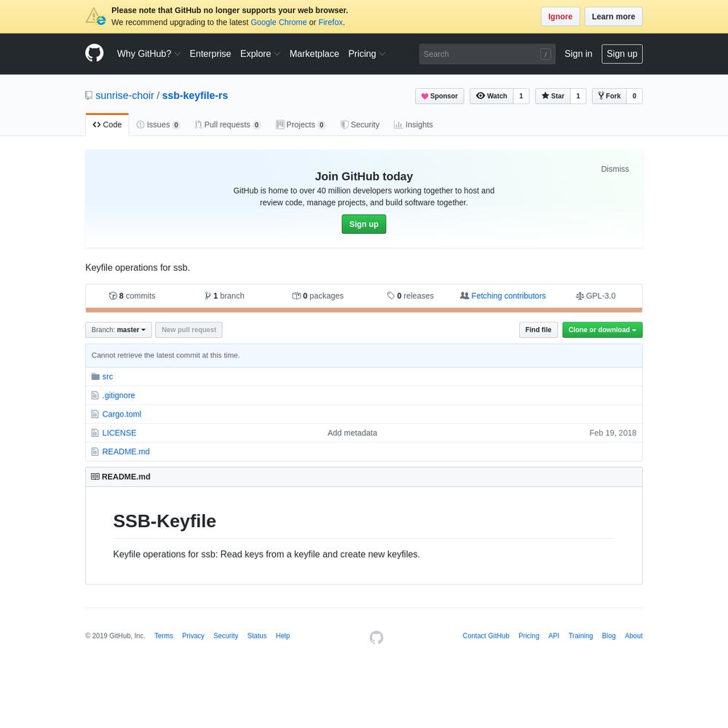Click the New pull request button

click(x=189, y=330)
